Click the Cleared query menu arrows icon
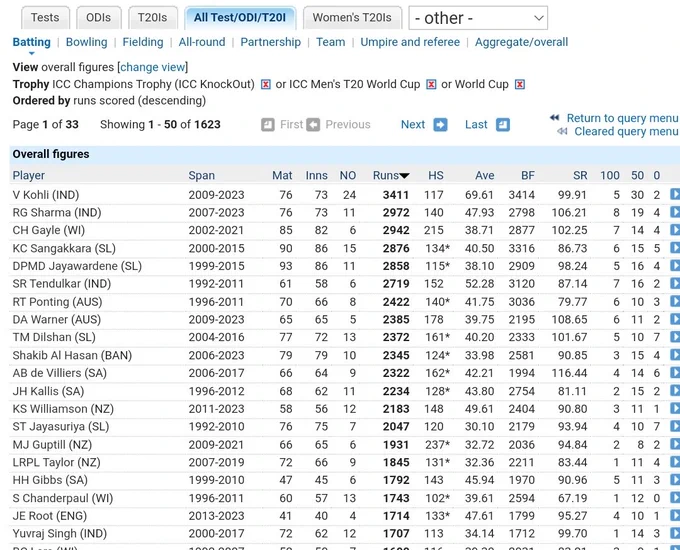 coord(562,131)
